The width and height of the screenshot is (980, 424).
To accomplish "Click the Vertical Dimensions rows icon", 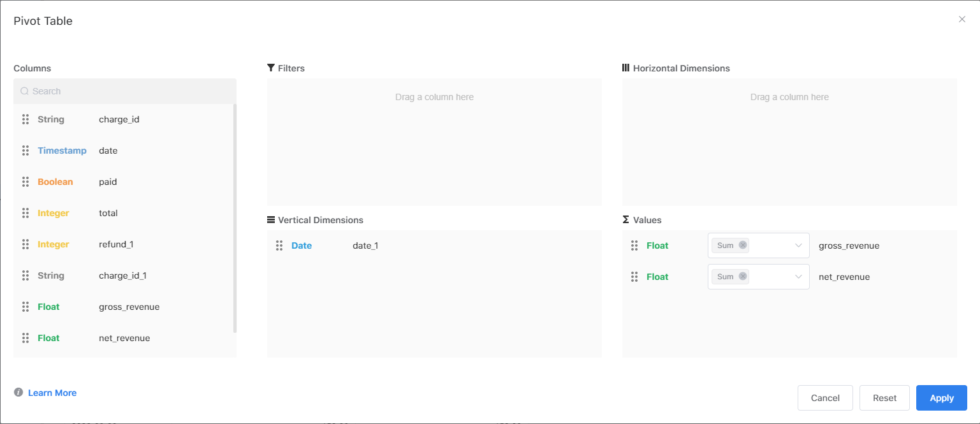I will [x=270, y=219].
